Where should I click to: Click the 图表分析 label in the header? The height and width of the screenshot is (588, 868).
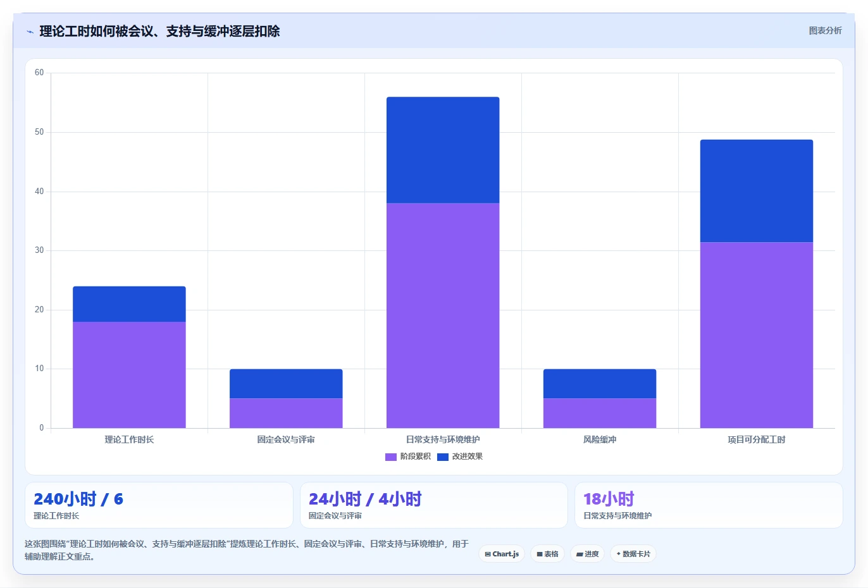(825, 30)
